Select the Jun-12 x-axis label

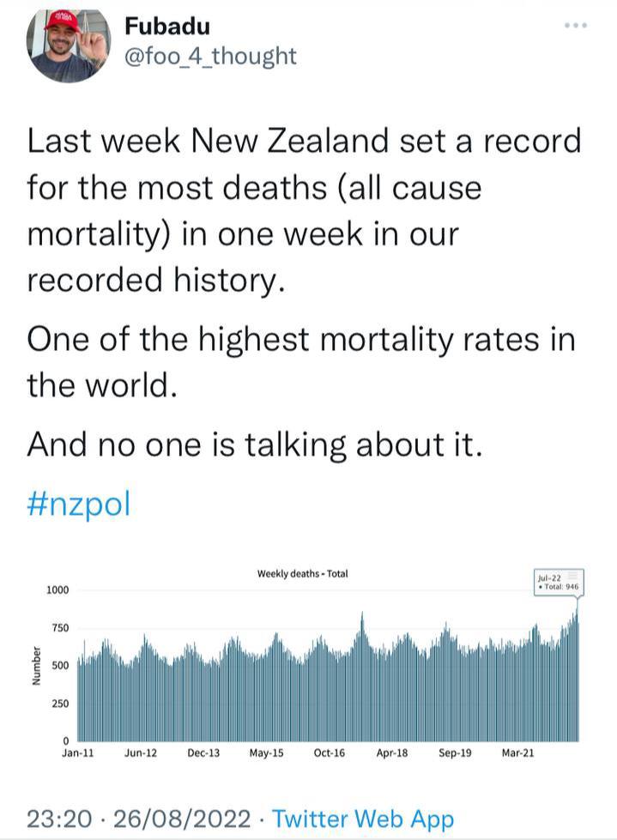tap(141, 752)
